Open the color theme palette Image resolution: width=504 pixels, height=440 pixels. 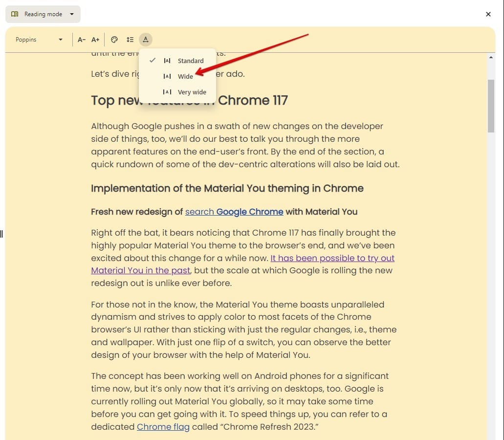pos(114,40)
